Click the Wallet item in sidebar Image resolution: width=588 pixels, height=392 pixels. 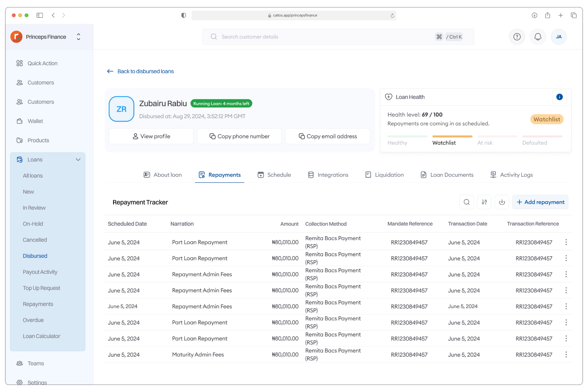(x=35, y=121)
